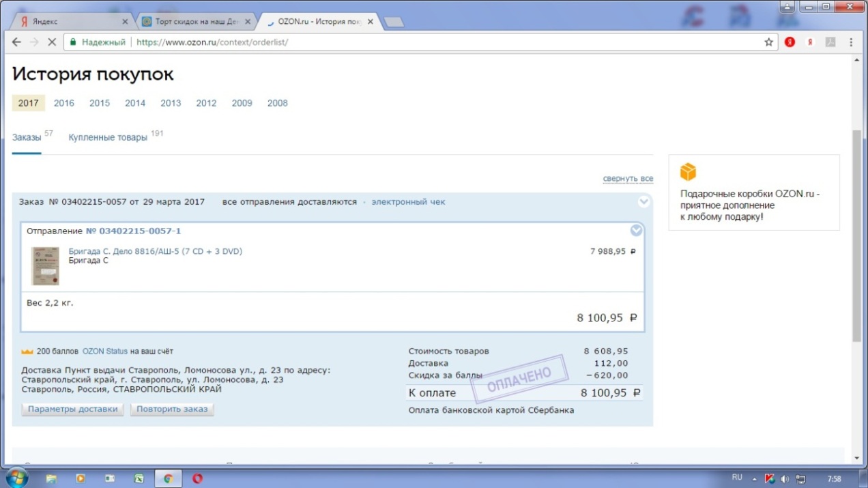Bookmark this page with the star icon

768,42
